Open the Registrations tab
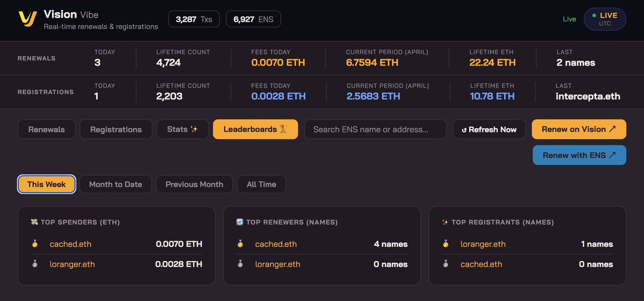 pos(116,129)
